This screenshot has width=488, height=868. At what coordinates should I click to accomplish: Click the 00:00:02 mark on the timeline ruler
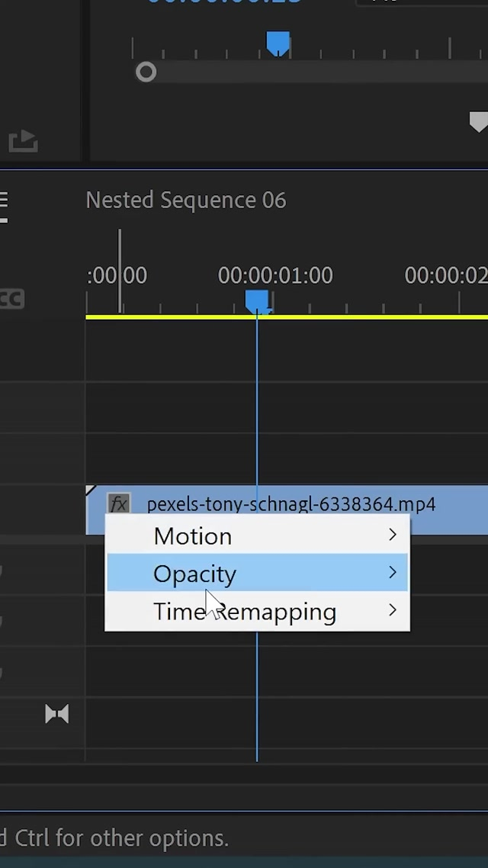click(x=445, y=275)
